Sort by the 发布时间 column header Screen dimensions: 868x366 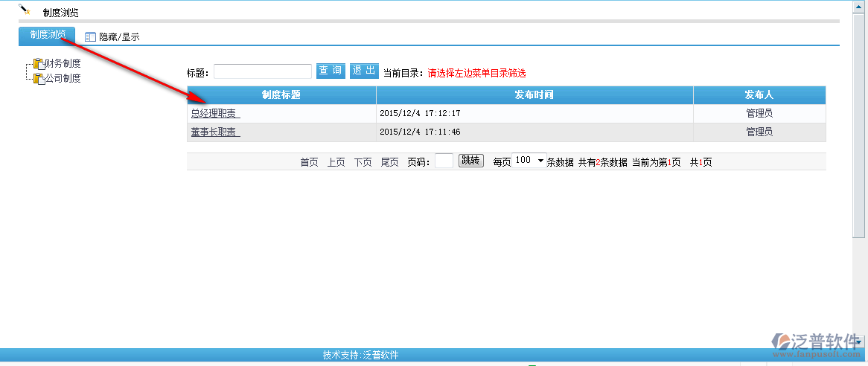pos(534,95)
